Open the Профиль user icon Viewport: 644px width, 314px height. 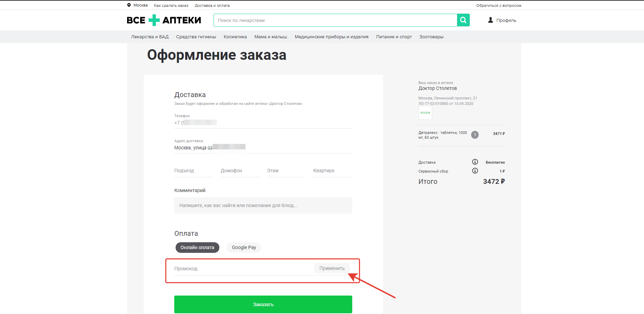click(x=491, y=20)
